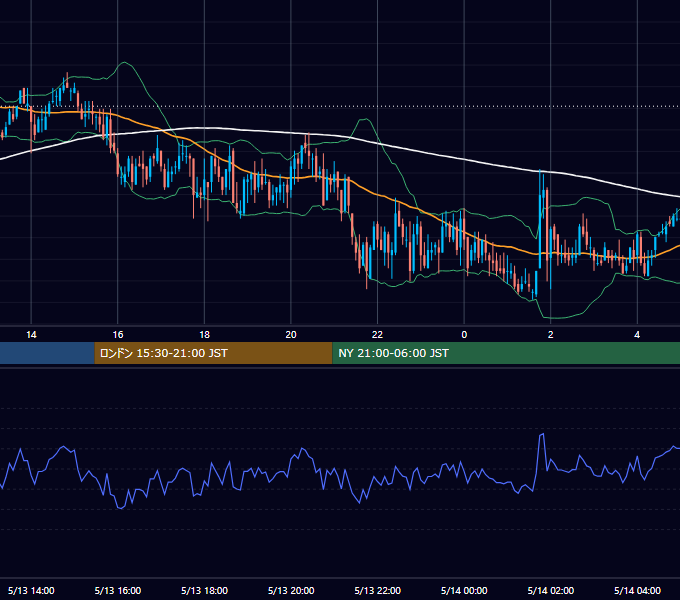Click hour label 14 on price chart axis
The height and width of the screenshot is (600, 680).
point(31,335)
